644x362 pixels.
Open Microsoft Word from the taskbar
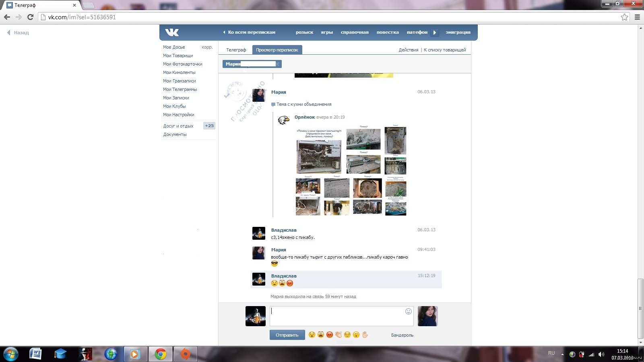pos(35,354)
